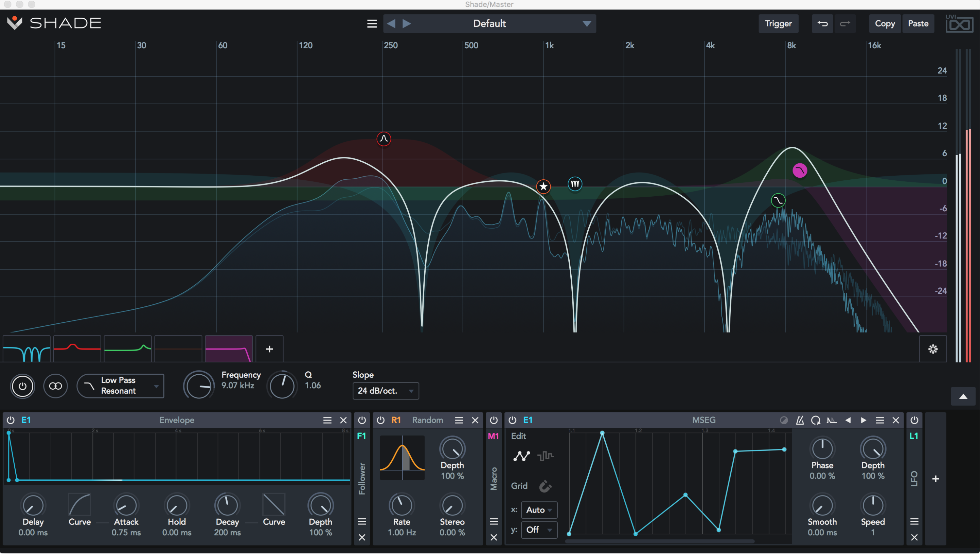Open the Default preset dropdown
Image resolution: width=980 pixels, height=554 pixels.
click(490, 23)
